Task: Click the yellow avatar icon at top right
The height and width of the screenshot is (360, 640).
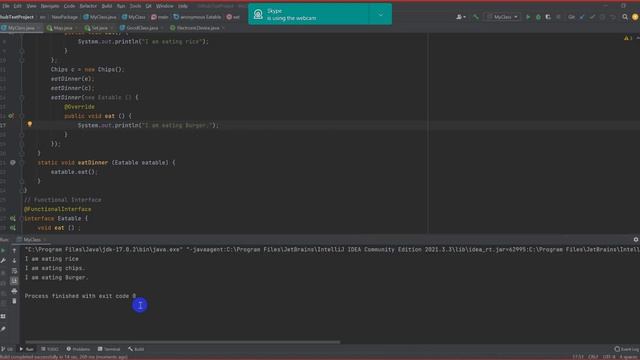Action: 635,17
